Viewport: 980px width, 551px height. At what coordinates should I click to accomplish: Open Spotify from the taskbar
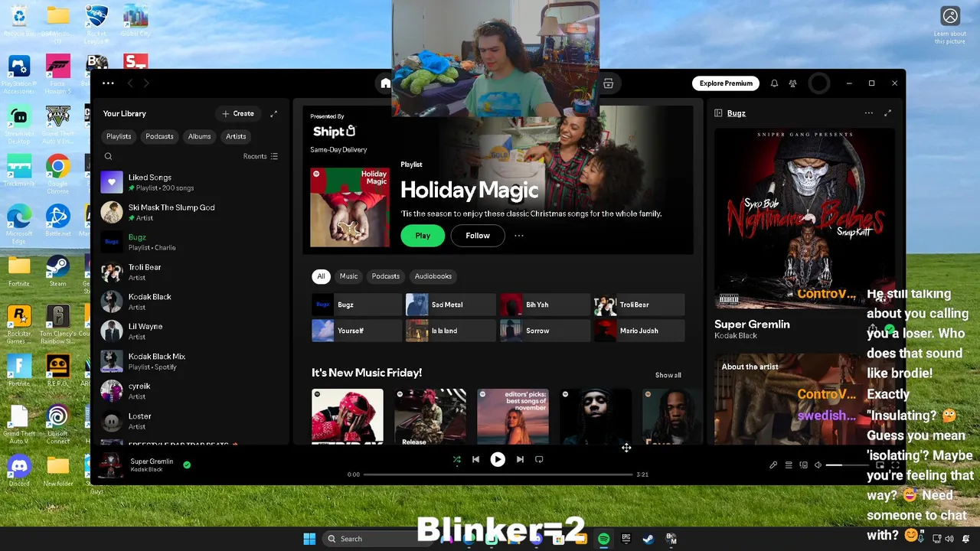(x=603, y=539)
